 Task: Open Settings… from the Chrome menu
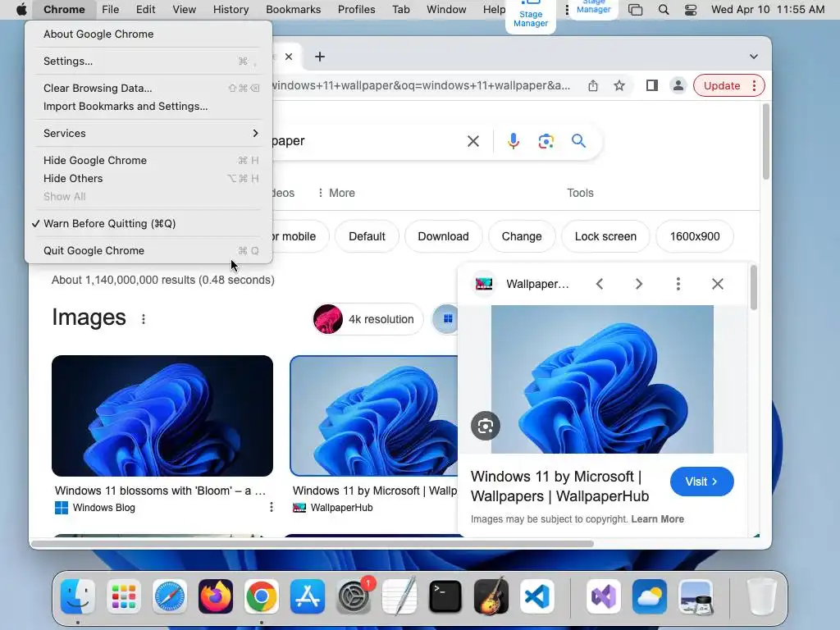(x=148, y=61)
